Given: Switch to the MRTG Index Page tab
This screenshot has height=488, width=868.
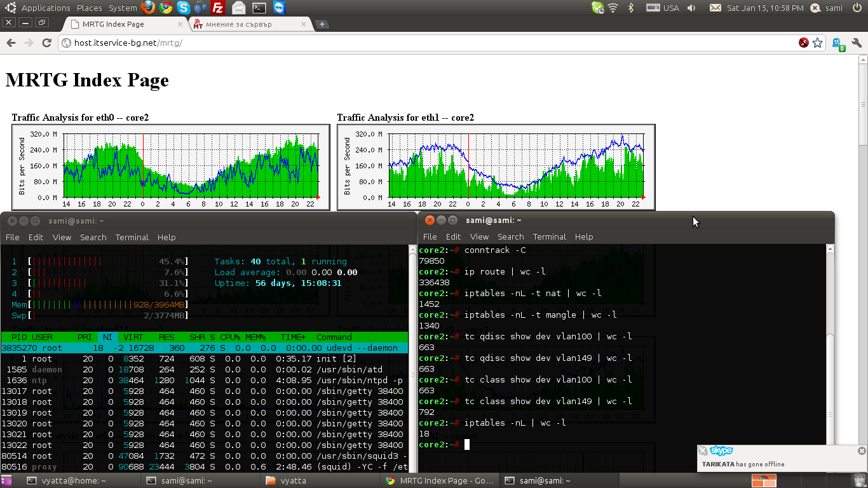Looking at the screenshot, I should 125,24.
